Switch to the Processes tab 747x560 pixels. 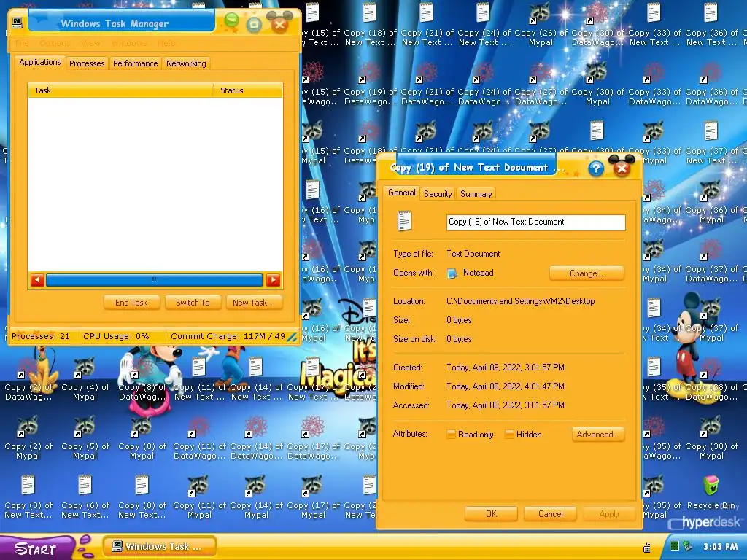point(87,63)
